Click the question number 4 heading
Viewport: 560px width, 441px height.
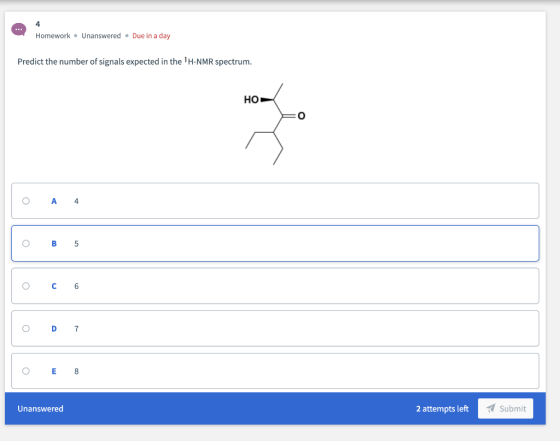point(38,24)
